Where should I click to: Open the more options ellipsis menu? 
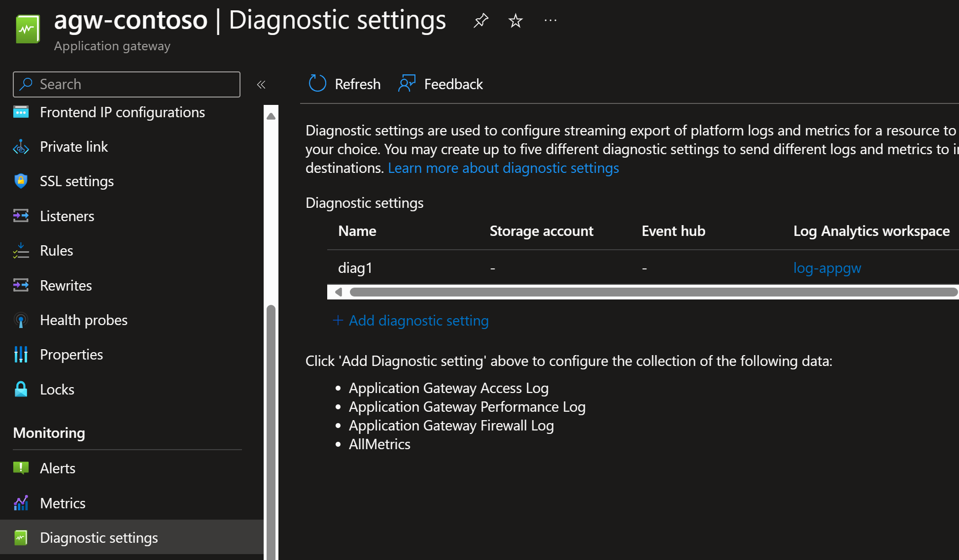tap(550, 21)
